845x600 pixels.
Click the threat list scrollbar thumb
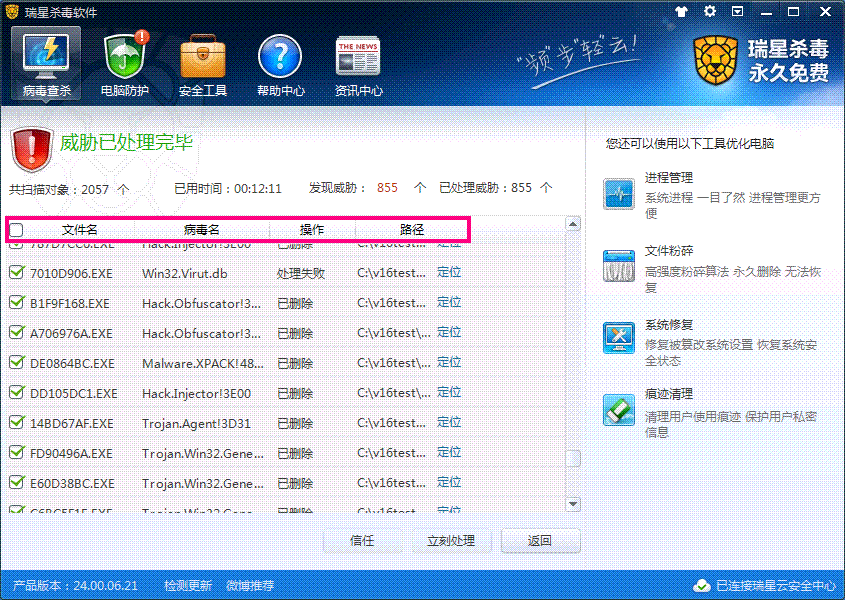click(x=573, y=458)
